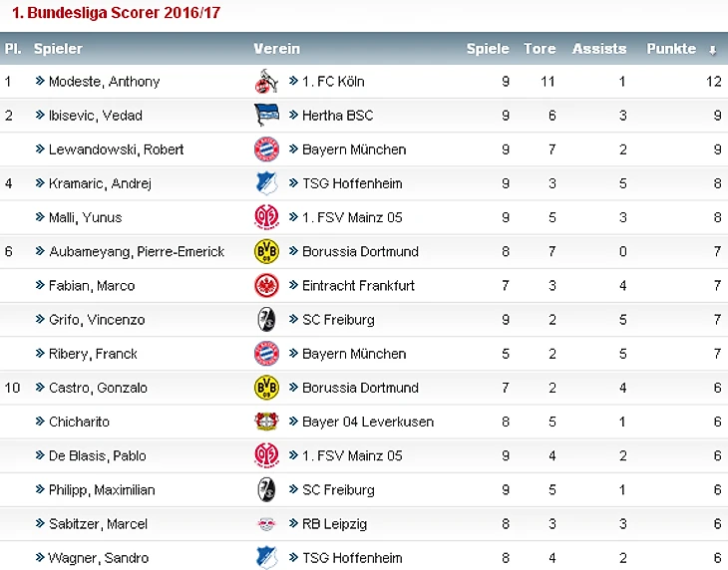Open the Borussia Dortmund link in Castro's row
This screenshot has height=570, width=728.
[x=360, y=388]
